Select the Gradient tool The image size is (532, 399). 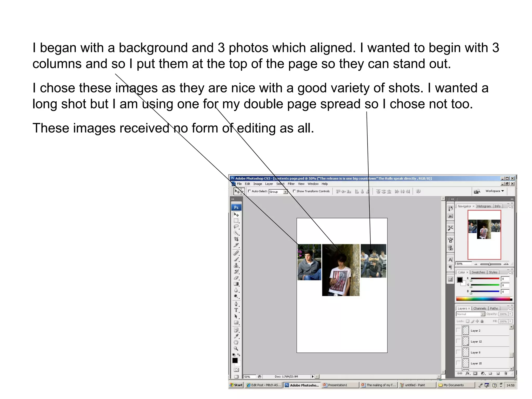pyautogui.click(x=236, y=284)
